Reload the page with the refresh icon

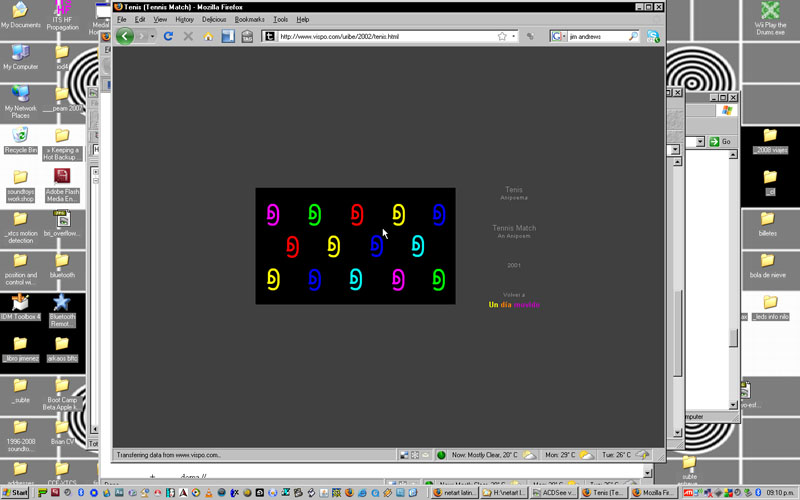tap(168, 36)
